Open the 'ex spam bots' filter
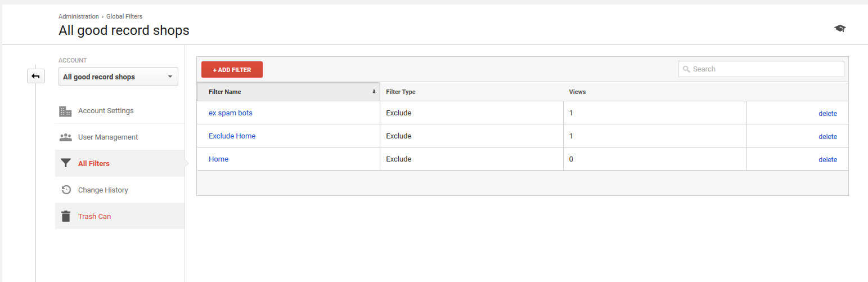 pyautogui.click(x=231, y=113)
